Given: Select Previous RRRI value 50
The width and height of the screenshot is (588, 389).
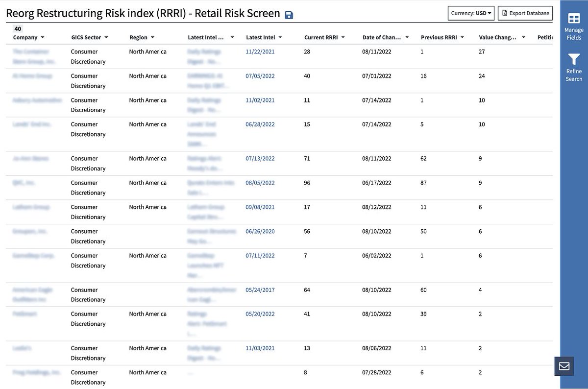Looking at the screenshot, I should pyautogui.click(x=424, y=231).
